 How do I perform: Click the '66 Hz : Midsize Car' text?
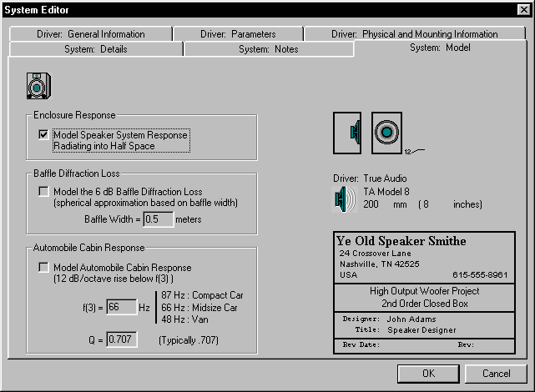(199, 308)
